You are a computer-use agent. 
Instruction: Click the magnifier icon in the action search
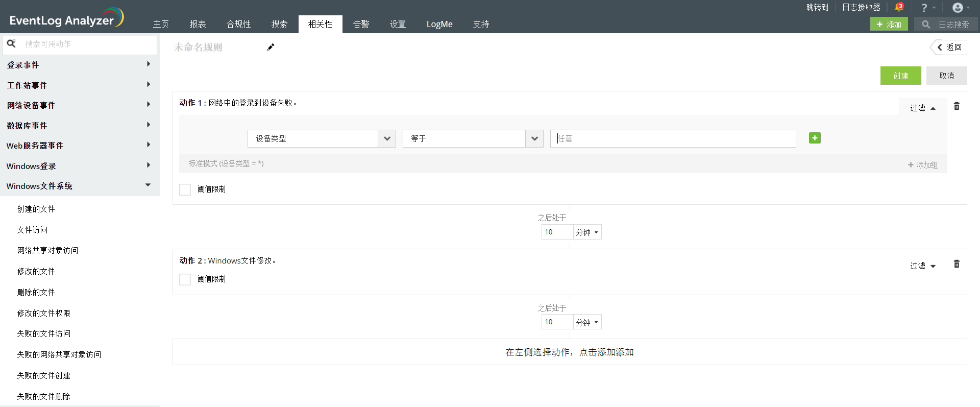(11, 44)
